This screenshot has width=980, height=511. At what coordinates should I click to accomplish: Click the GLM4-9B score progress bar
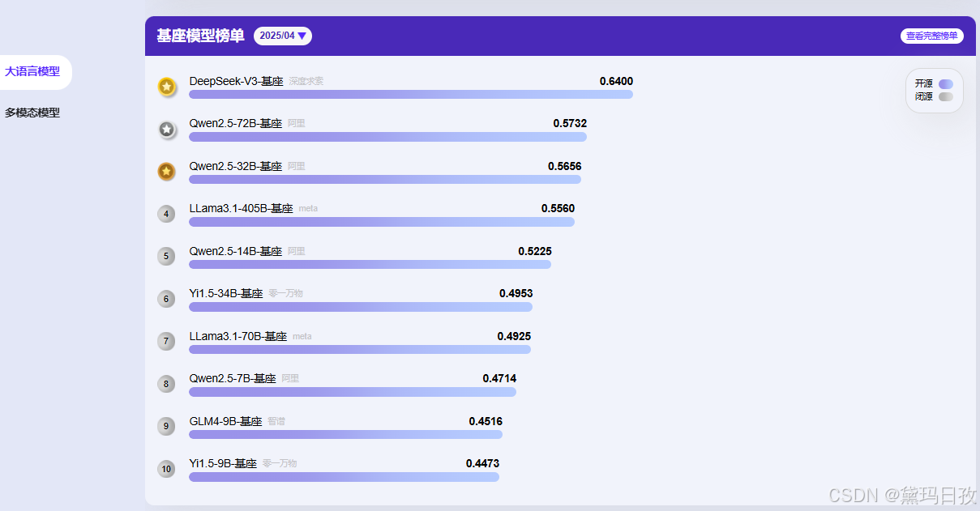(x=345, y=434)
